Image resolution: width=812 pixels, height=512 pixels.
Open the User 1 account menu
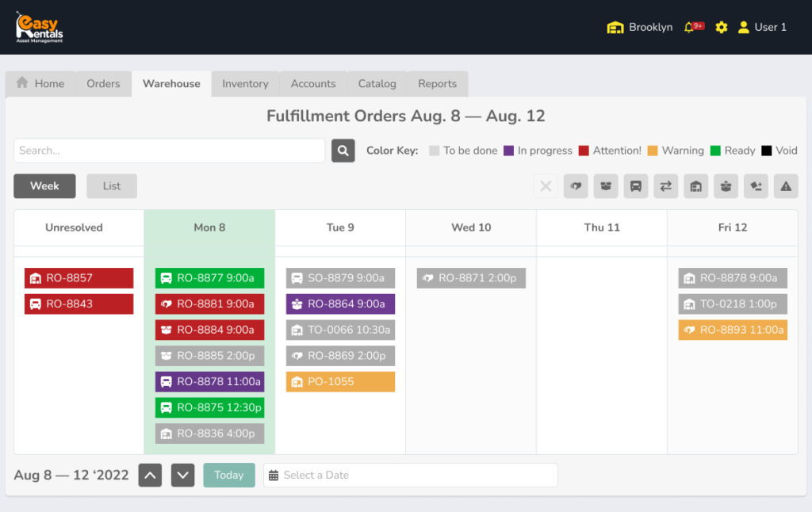pos(762,27)
